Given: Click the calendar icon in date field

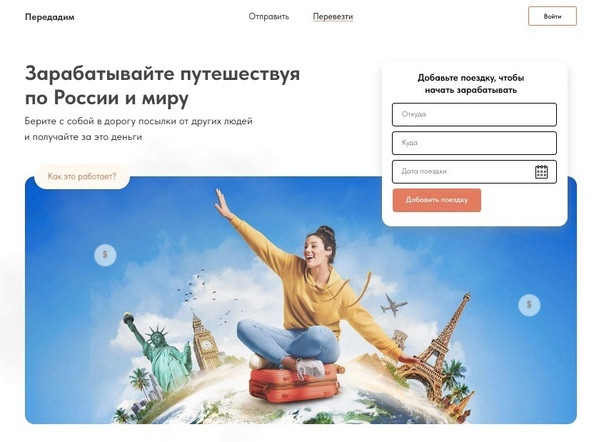Looking at the screenshot, I should (x=541, y=172).
